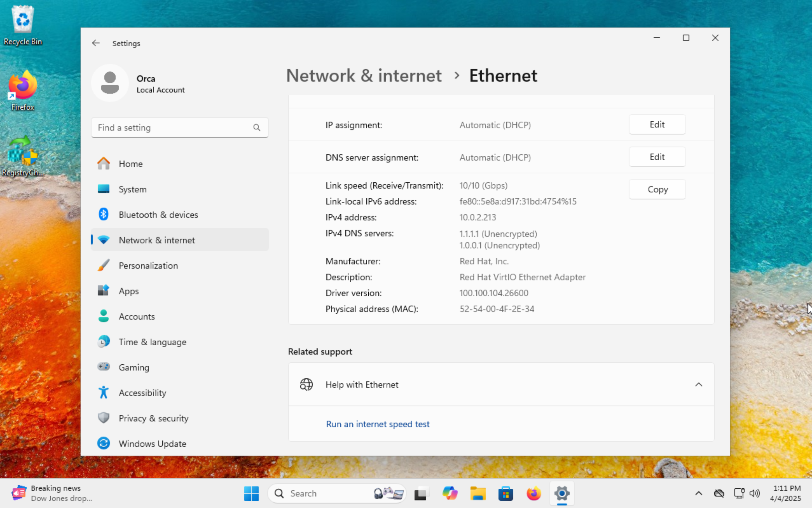Open the Windows Start menu

[x=251, y=493]
